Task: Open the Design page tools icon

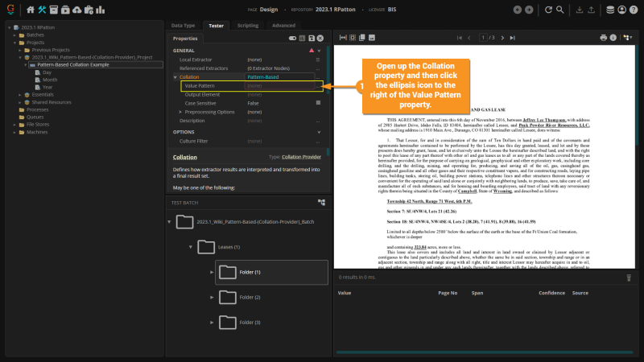Action: (x=42, y=10)
